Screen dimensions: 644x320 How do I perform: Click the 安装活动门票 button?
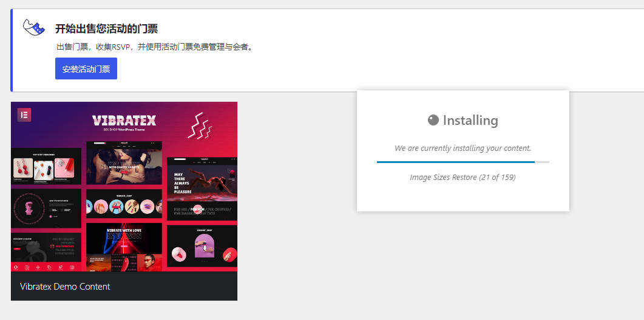point(86,68)
